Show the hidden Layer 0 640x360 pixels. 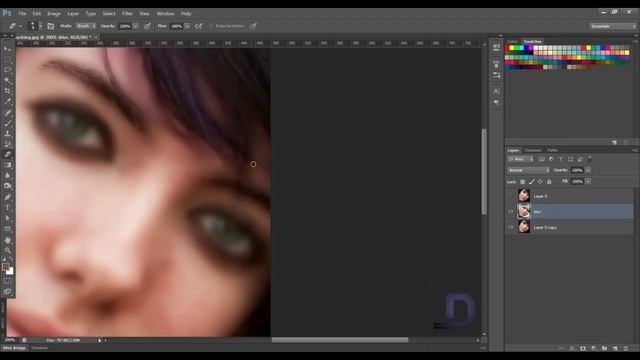[x=511, y=196]
